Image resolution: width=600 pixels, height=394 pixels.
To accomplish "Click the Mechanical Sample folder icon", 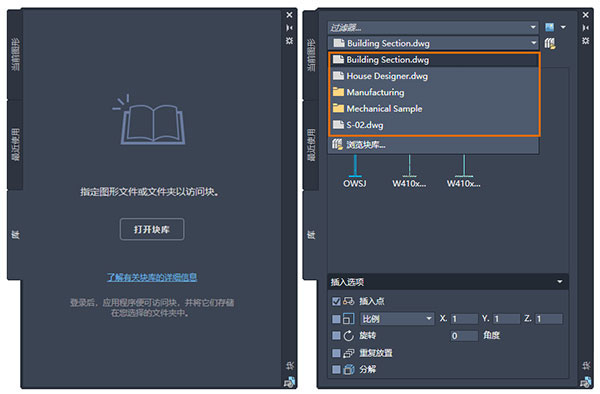I will click(338, 108).
